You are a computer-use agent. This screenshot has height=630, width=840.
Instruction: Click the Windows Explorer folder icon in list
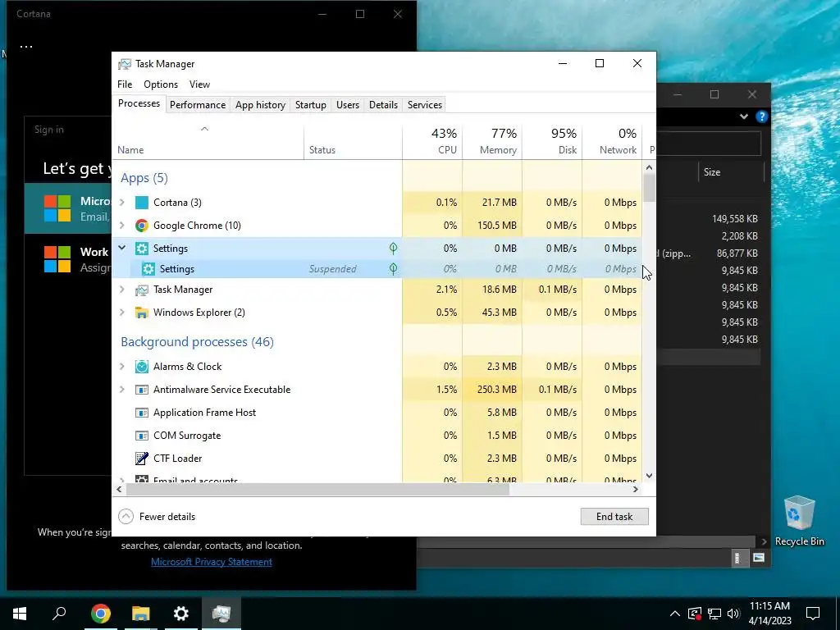click(x=141, y=313)
